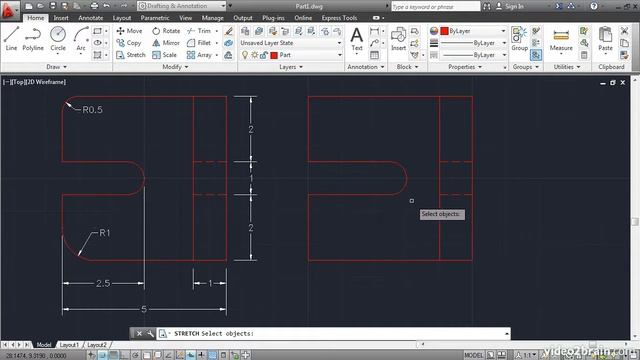Open the AutoCAD application menu button
640x360 pixels.
pyautogui.click(x=9, y=10)
